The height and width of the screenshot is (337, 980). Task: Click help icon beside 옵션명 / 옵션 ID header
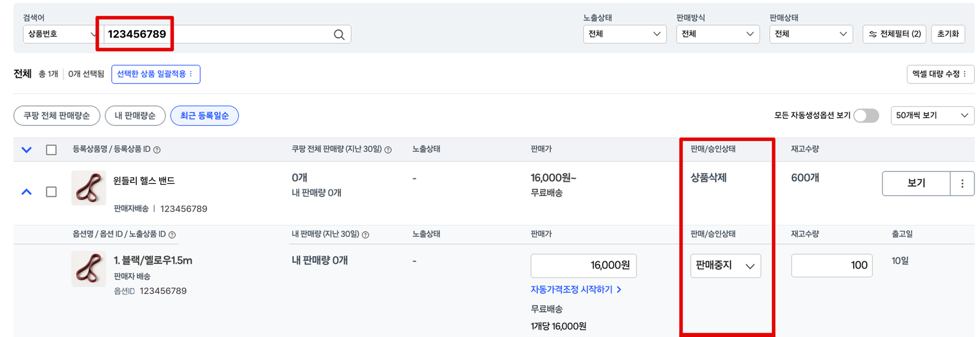tap(172, 234)
